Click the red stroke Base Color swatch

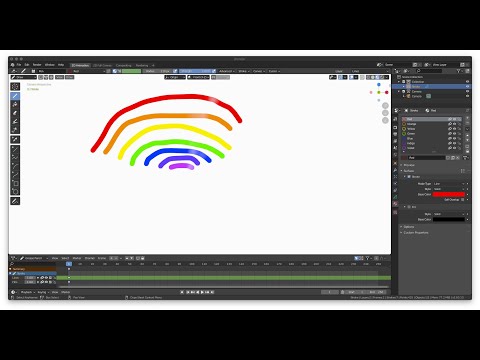[x=449, y=194]
